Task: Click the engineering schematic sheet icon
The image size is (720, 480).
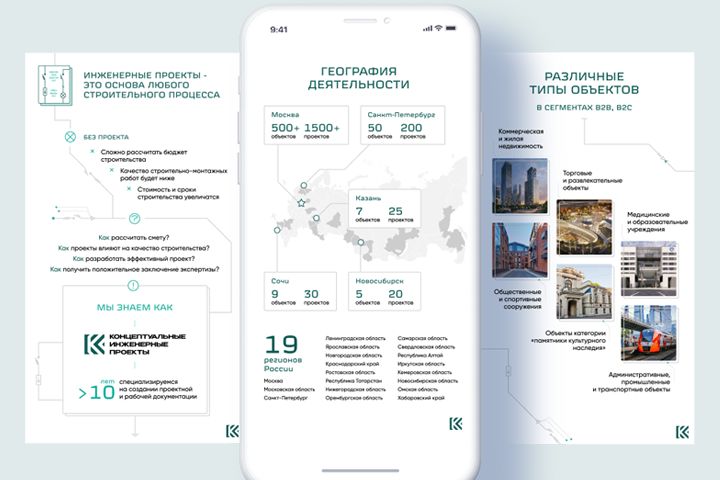Action: point(55,85)
